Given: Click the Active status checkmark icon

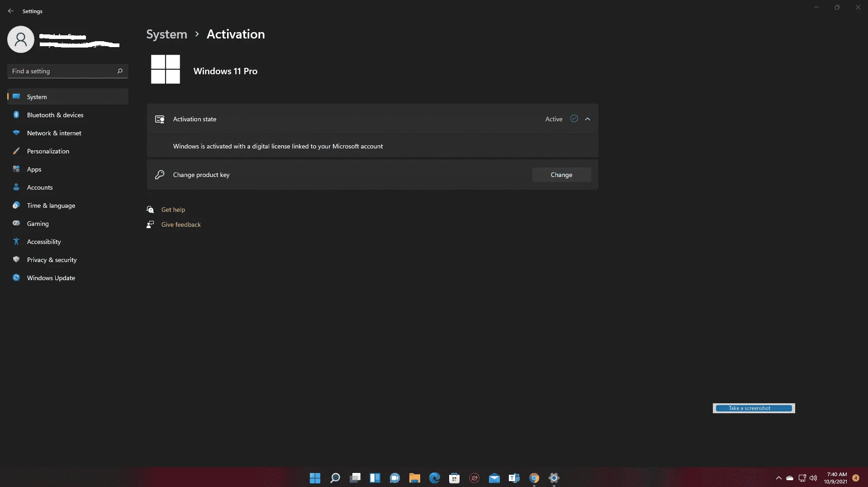Looking at the screenshot, I should 574,119.
